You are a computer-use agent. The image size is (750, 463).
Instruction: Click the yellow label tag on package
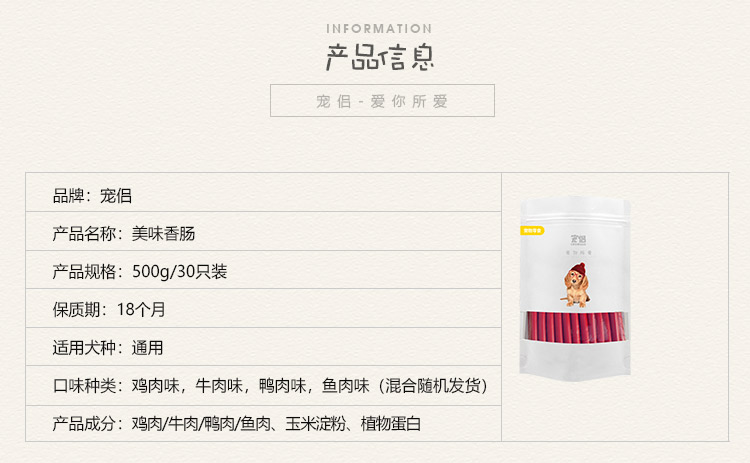[532, 231]
